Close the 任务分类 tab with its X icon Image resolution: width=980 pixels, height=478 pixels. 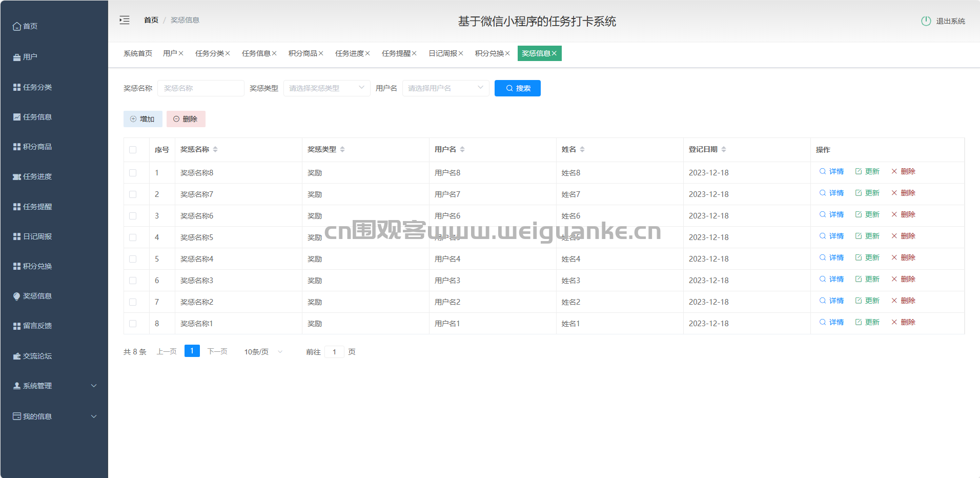tap(228, 53)
